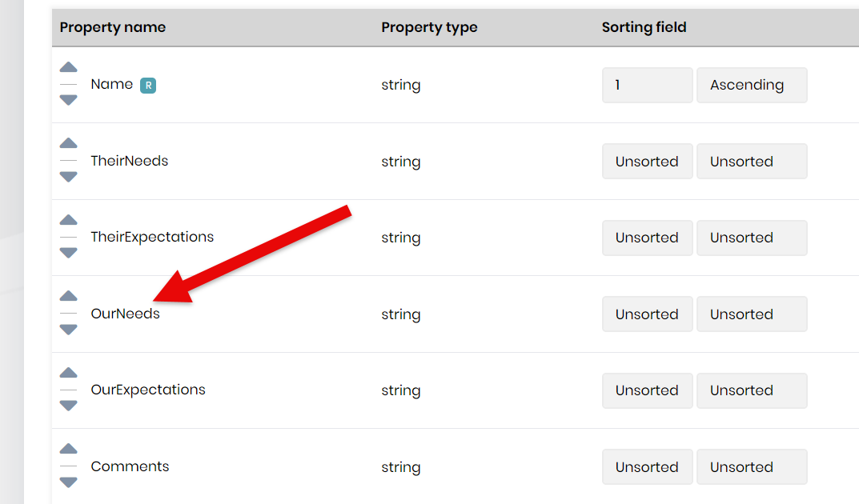This screenshot has width=859, height=504.
Task: Open sort direction dropdown for Comments
Action: tap(752, 467)
